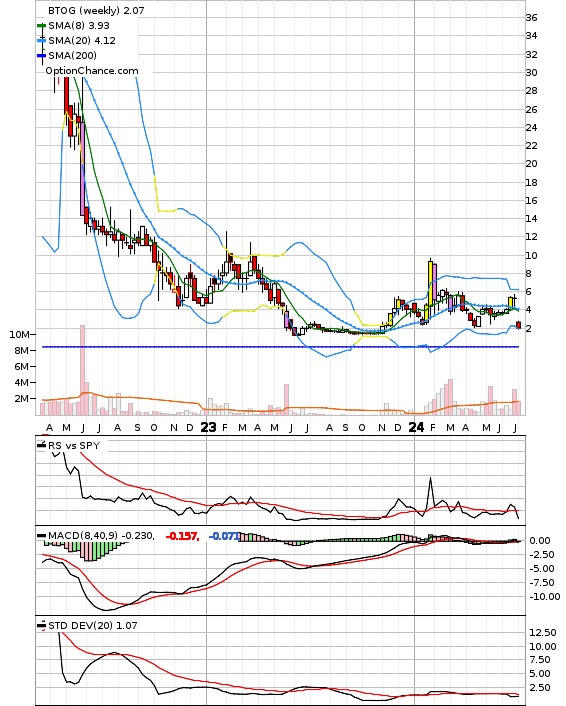Click the -10.00 MACD axis label
The image size is (566, 706).
click(x=544, y=597)
